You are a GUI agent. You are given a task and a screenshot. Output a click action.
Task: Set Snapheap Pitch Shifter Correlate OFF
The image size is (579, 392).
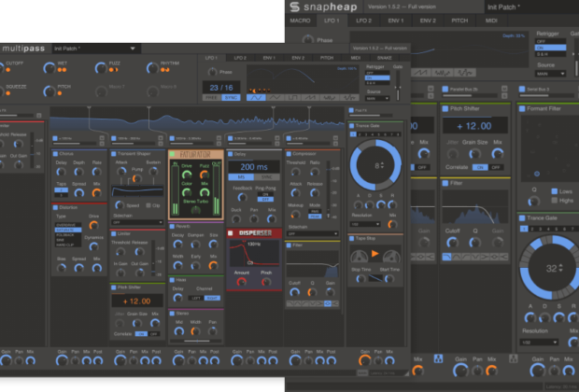[496, 167]
